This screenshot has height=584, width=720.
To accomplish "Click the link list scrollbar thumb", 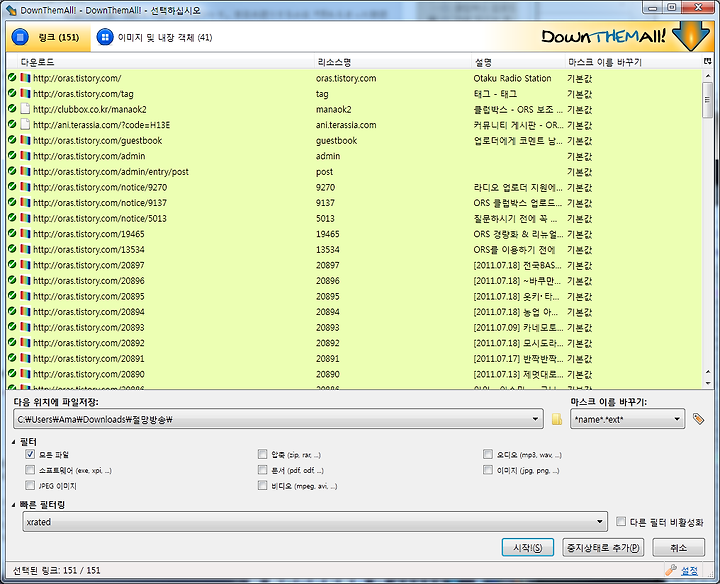I will (708, 100).
